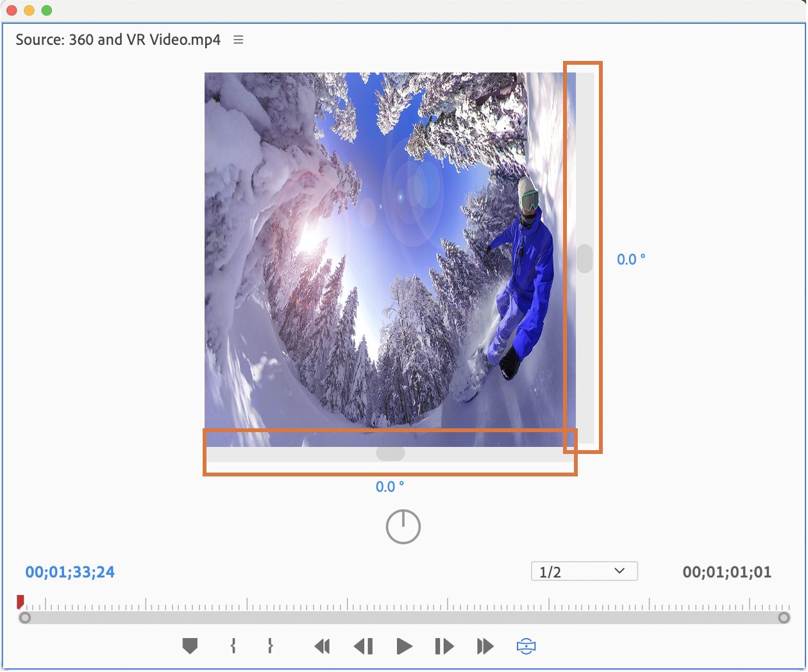Screen dimensions: 808x672
Task: Go to Out point button
Action: [485, 646]
